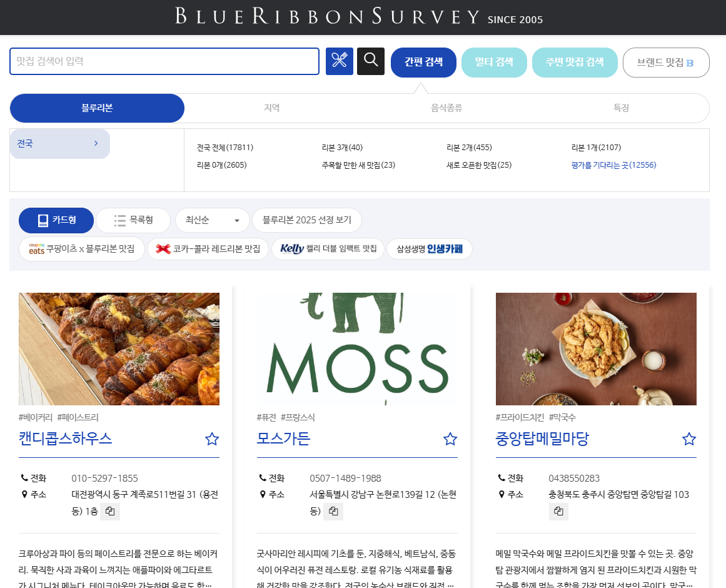
Task: Click the #막국수 hashtag
Action: click(562, 418)
